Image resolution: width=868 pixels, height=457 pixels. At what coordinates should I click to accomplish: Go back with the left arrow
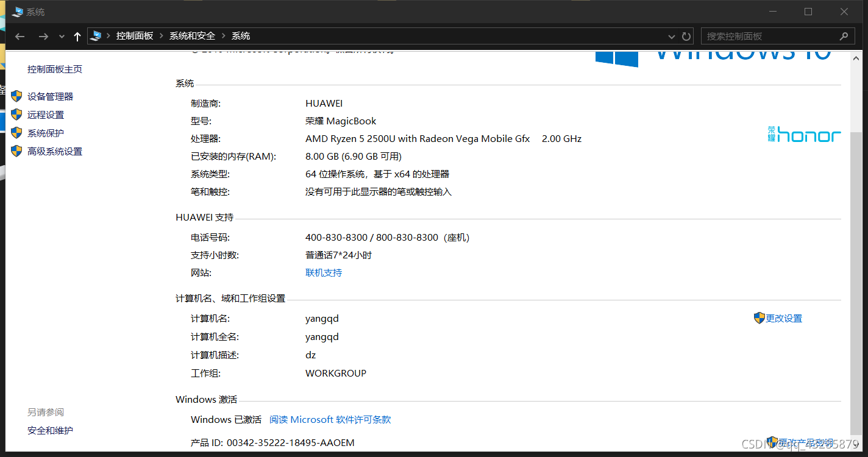coord(20,37)
